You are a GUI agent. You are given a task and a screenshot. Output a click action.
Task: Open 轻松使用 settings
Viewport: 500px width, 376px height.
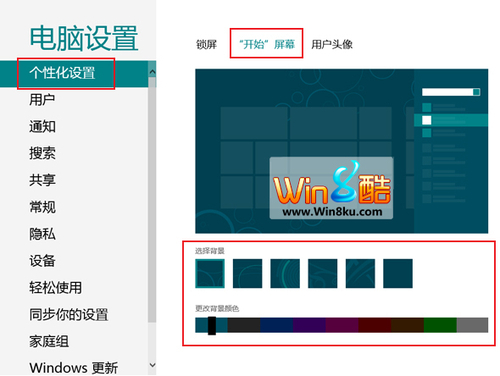point(55,288)
